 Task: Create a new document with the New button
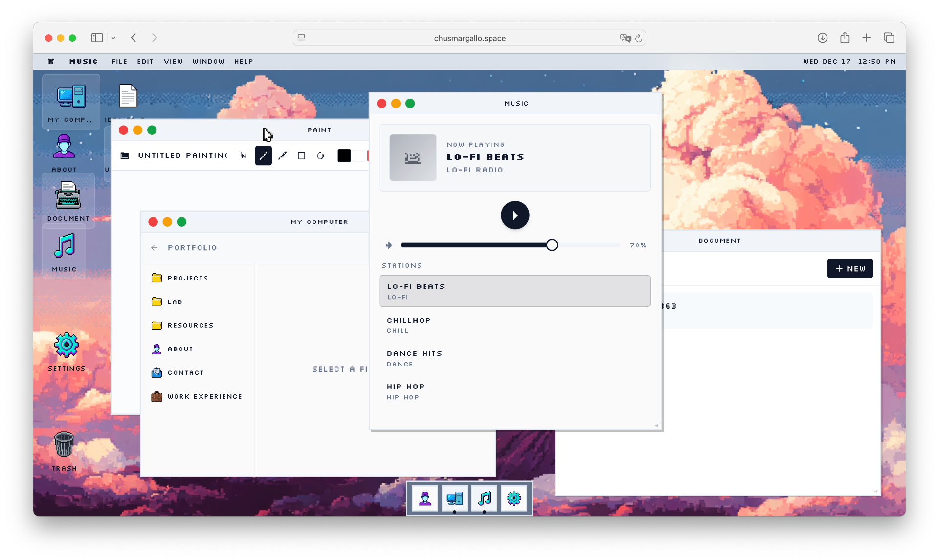(850, 268)
